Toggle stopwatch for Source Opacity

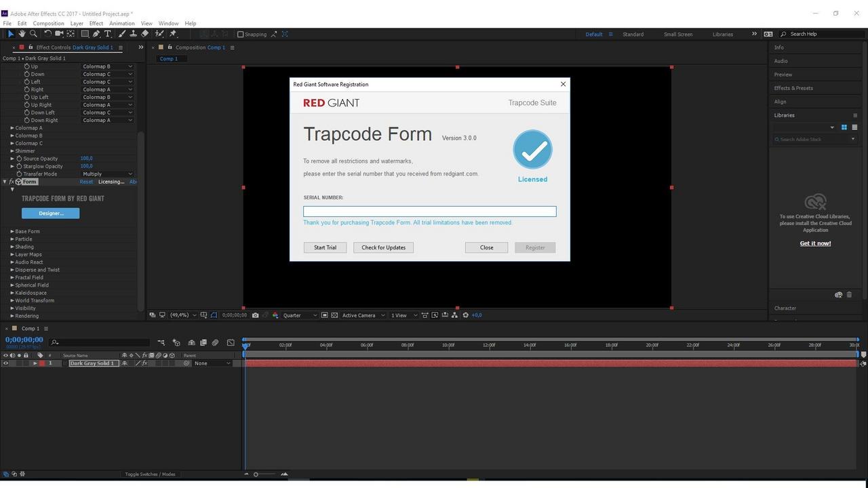tap(19, 159)
